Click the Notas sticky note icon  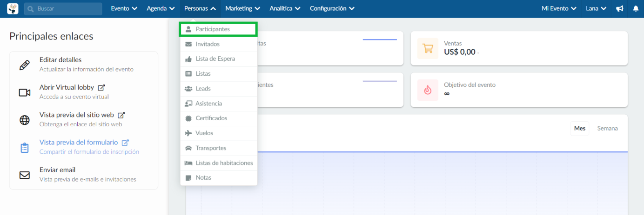coord(188,178)
